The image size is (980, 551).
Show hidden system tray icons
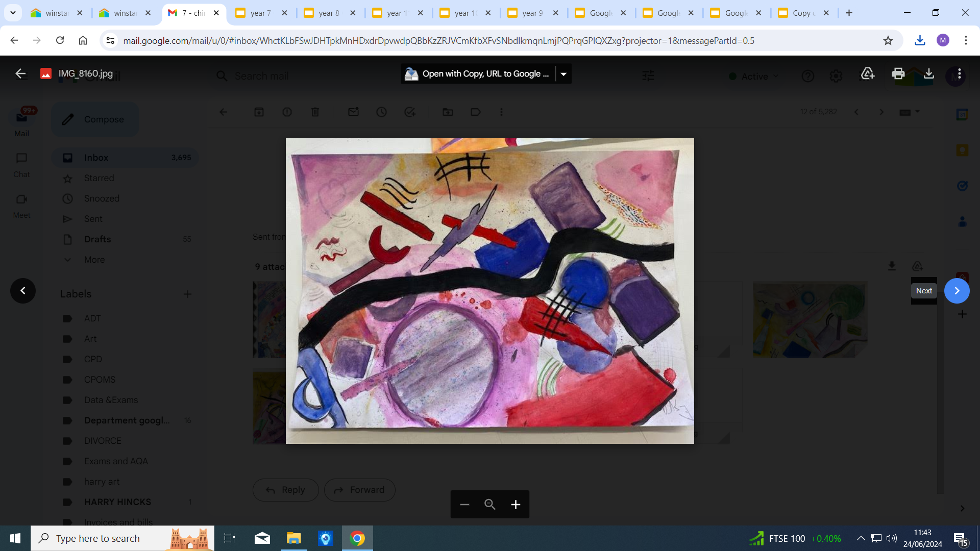click(x=861, y=538)
